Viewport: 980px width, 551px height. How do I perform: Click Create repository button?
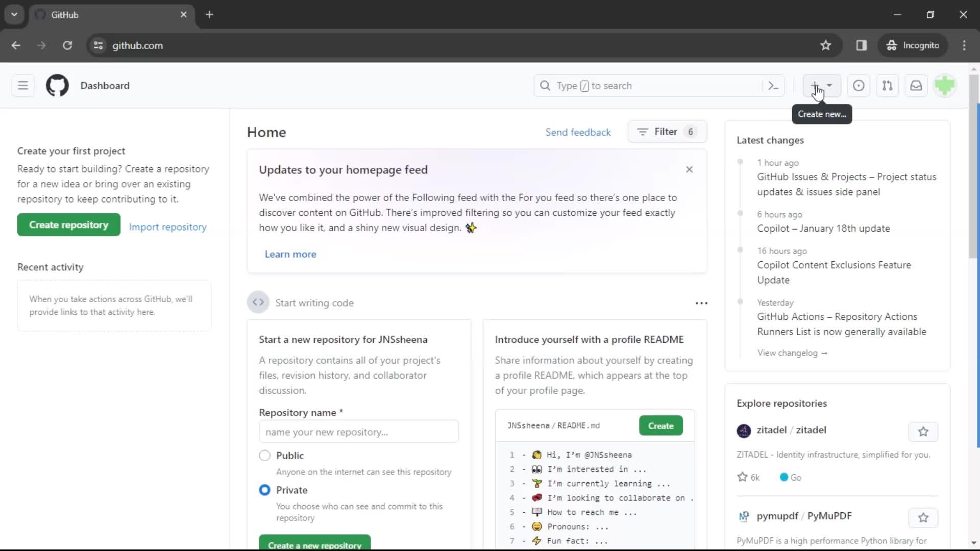click(x=69, y=224)
